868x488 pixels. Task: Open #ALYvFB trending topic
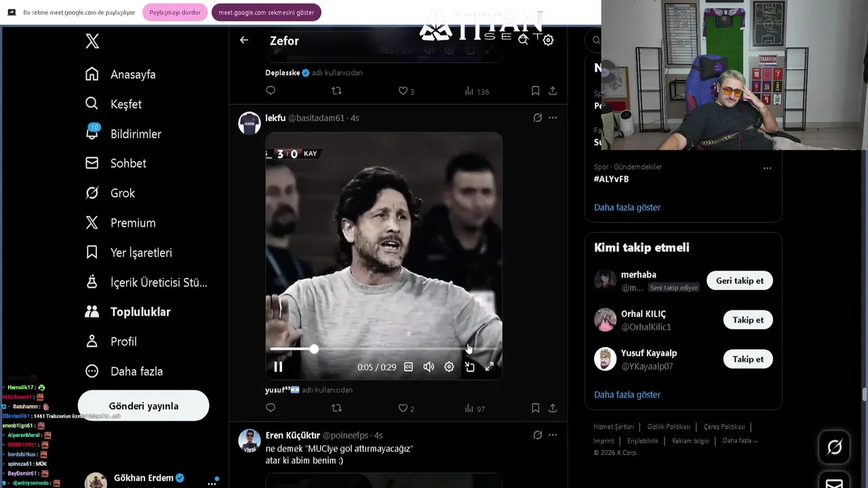[x=612, y=179]
